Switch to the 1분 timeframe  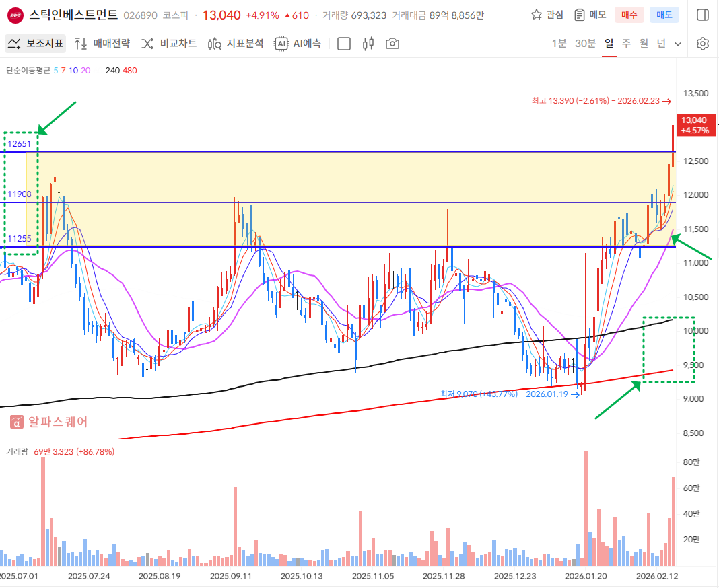click(559, 44)
